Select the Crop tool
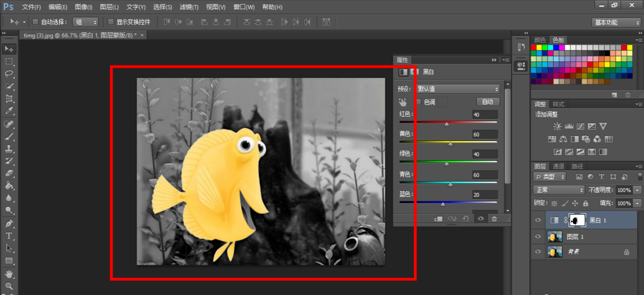Screen dimensions: 644x295 point(9,99)
